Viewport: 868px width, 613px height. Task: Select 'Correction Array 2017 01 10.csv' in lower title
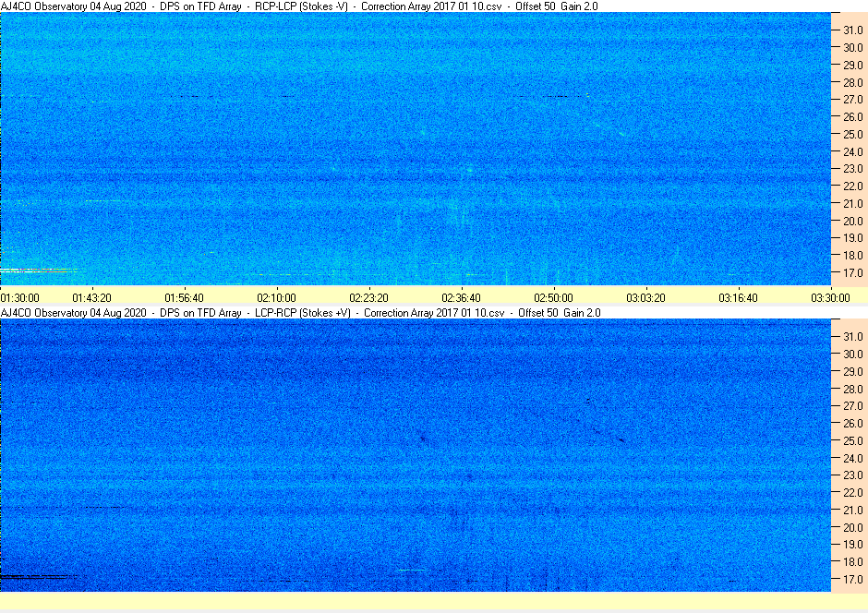pyautogui.click(x=434, y=313)
